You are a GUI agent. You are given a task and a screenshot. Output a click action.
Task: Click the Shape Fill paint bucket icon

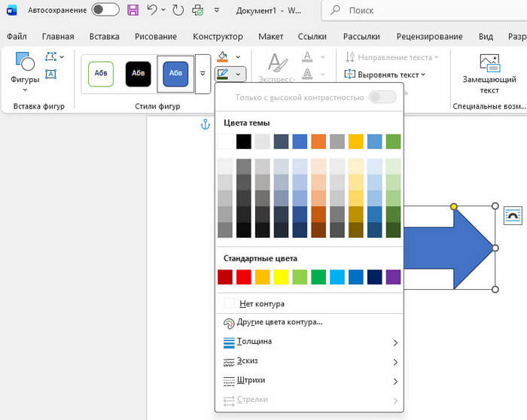(x=223, y=57)
